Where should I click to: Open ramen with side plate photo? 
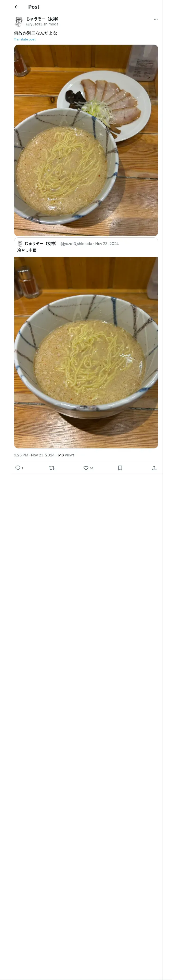click(x=86, y=140)
